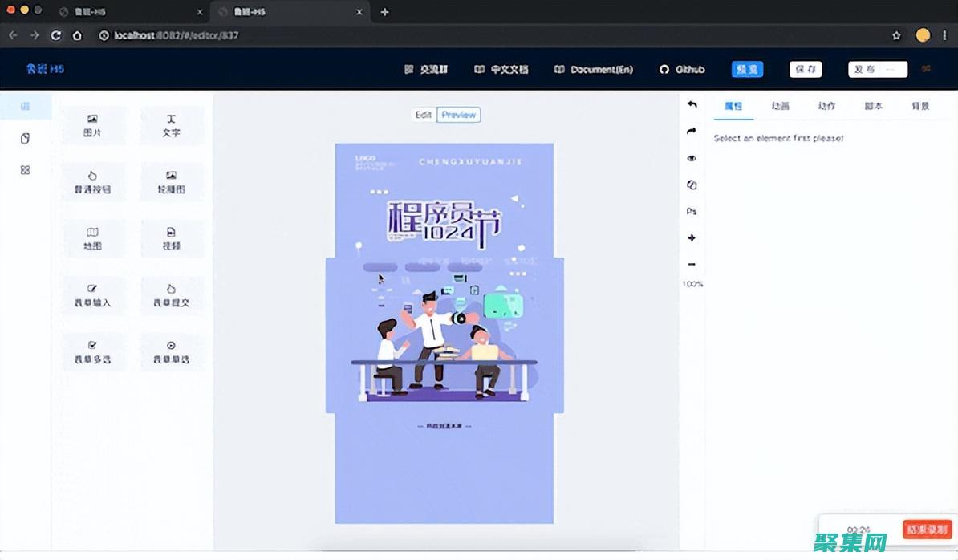Click the Ps import icon

click(x=692, y=212)
